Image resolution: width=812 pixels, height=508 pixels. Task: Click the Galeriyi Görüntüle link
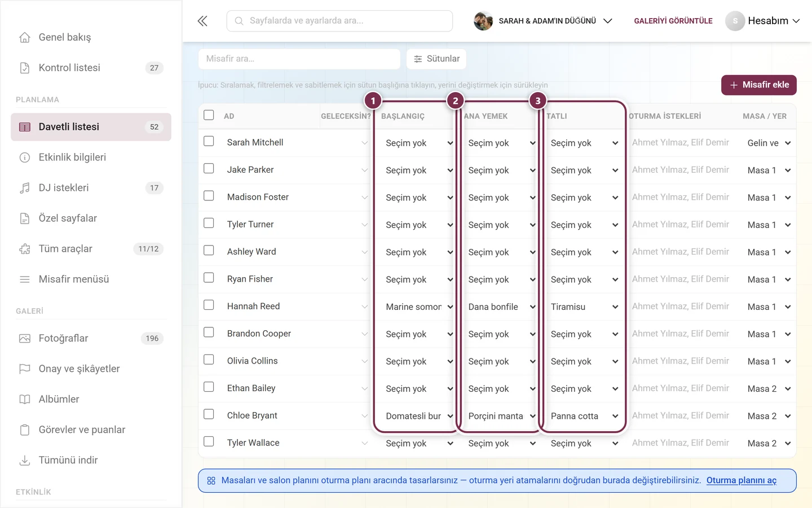[673, 21]
